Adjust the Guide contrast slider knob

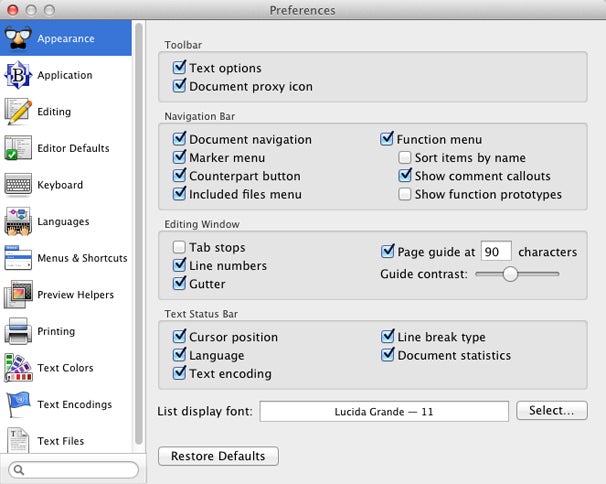coord(510,274)
